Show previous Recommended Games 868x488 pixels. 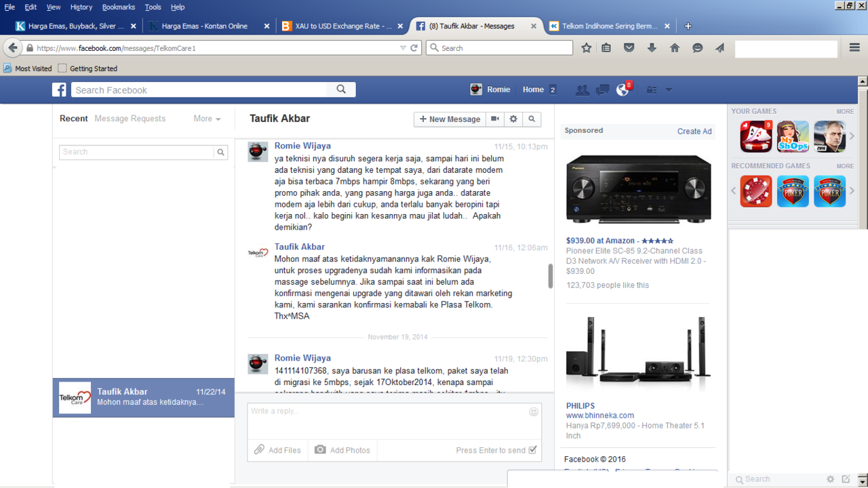734,191
